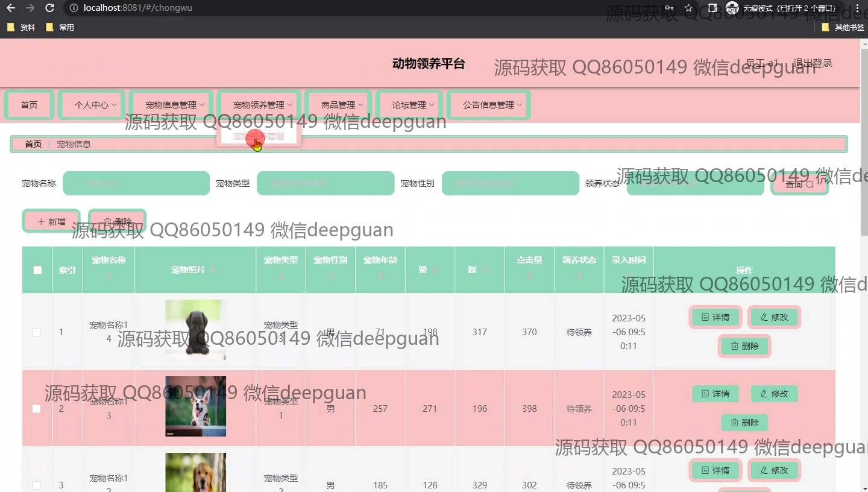Select the 宠物领养管理 submenu entry

pyautogui.click(x=259, y=136)
